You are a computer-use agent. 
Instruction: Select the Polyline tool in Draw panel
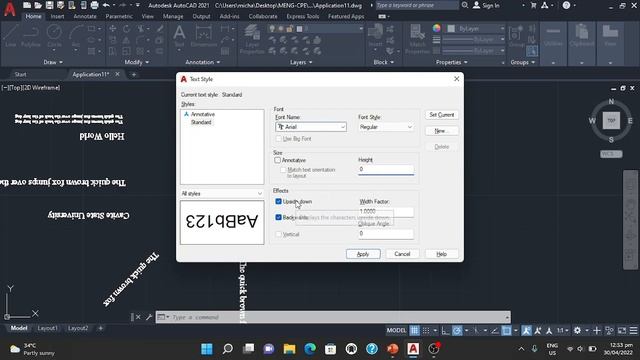[x=31, y=36]
